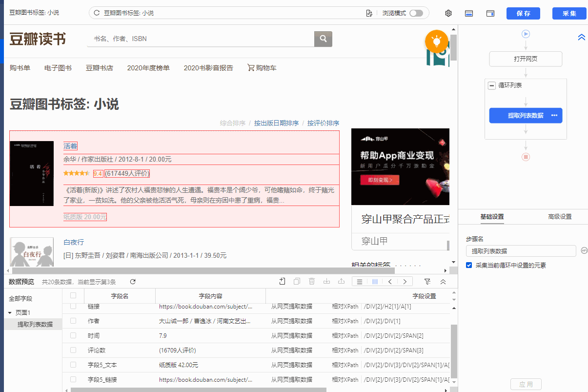Viewport: 588px width, 392px height.
Task: Click the filter icon in data preview
Action: (x=427, y=282)
